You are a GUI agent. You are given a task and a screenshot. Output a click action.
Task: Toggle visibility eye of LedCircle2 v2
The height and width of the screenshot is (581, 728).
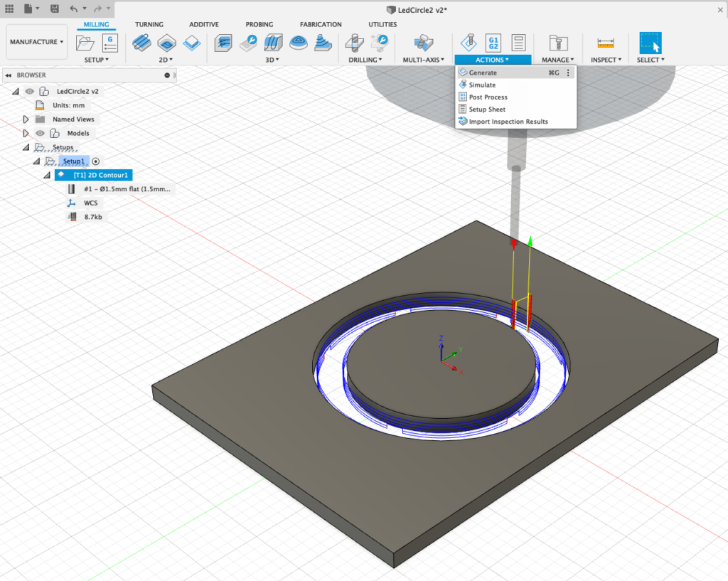pos(30,92)
